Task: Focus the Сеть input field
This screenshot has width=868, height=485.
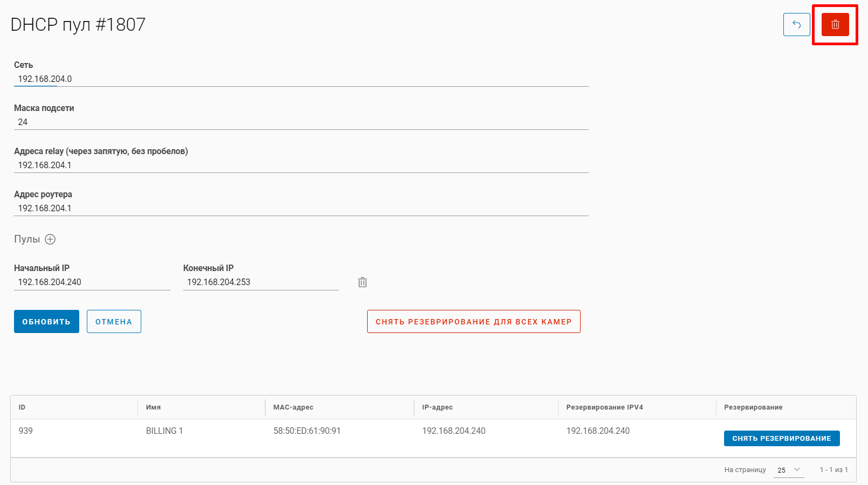Action: pos(301,79)
